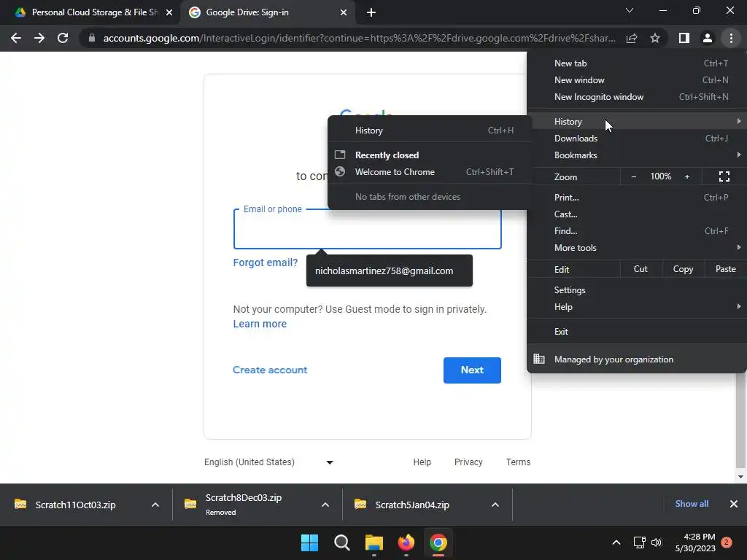The width and height of the screenshot is (747, 560).
Task: Open a new tab with the plus button
Action: (x=371, y=12)
